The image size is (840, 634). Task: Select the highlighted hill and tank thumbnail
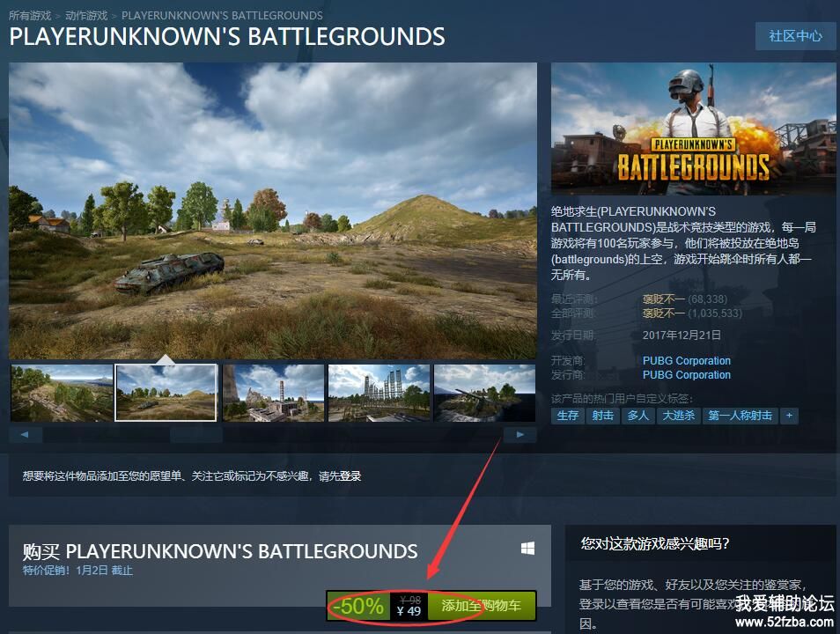(166, 393)
